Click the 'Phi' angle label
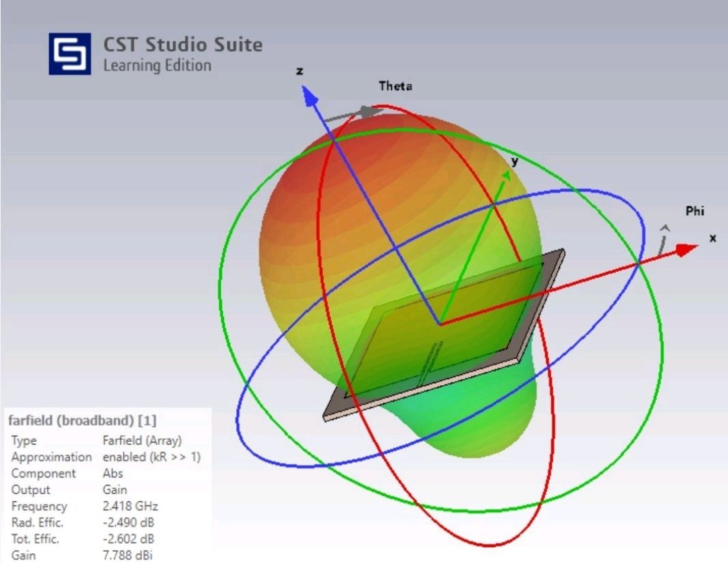This screenshot has height=564, width=728. 694,210
